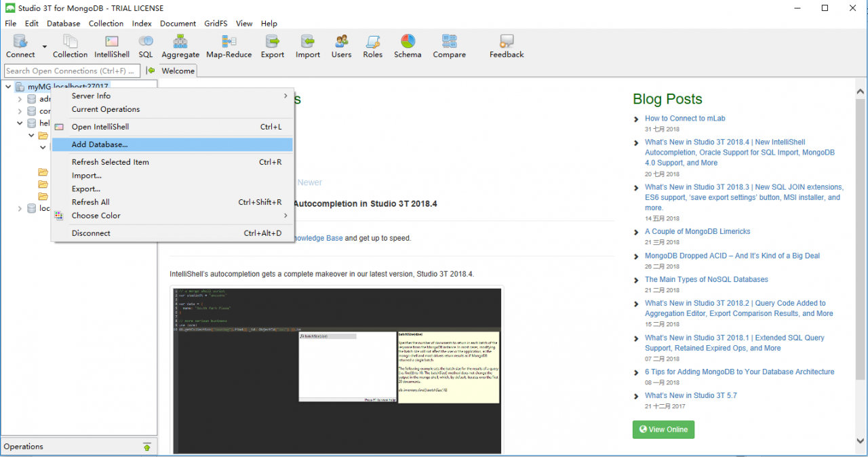
Task: Expand the admin database node
Action: [x=19, y=98]
